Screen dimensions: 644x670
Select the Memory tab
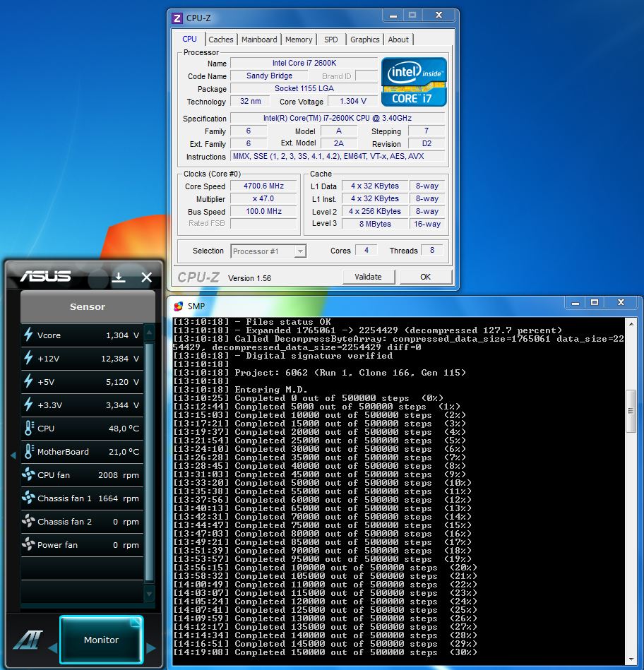pyautogui.click(x=298, y=40)
